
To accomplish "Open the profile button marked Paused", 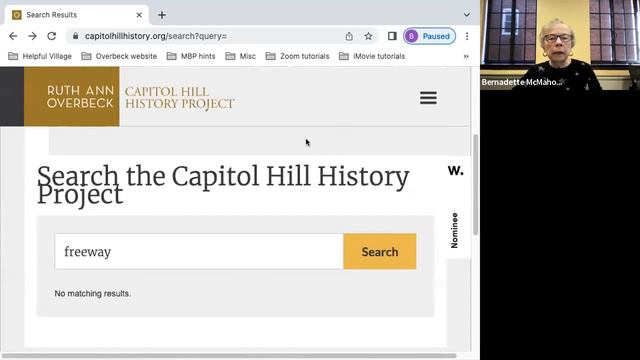I will click(x=429, y=36).
